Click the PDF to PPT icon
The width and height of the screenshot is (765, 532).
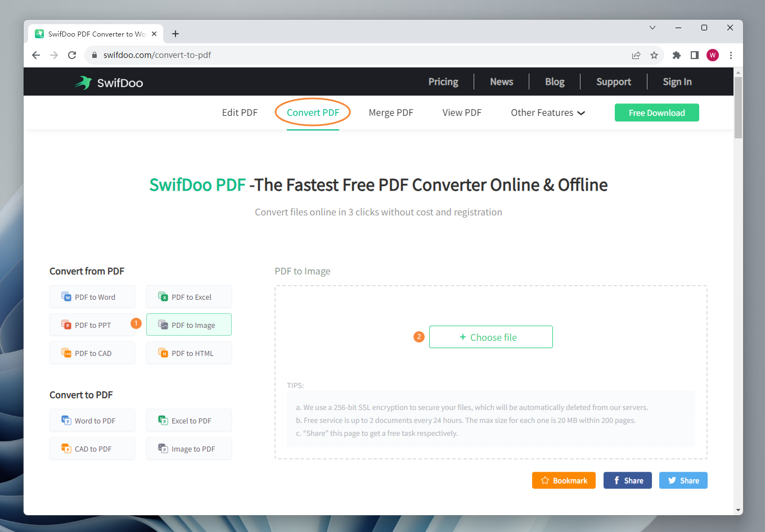click(x=66, y=324)
